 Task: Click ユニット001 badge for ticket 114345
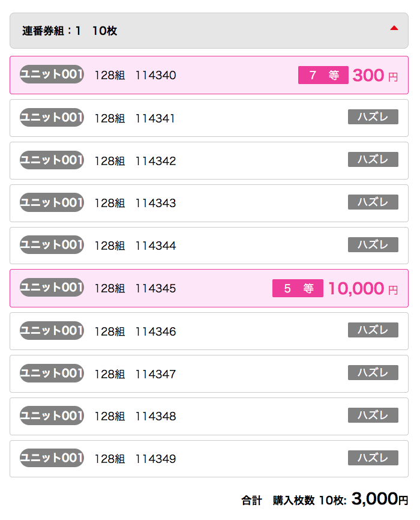pyautogui.click(x=52, y=288)
